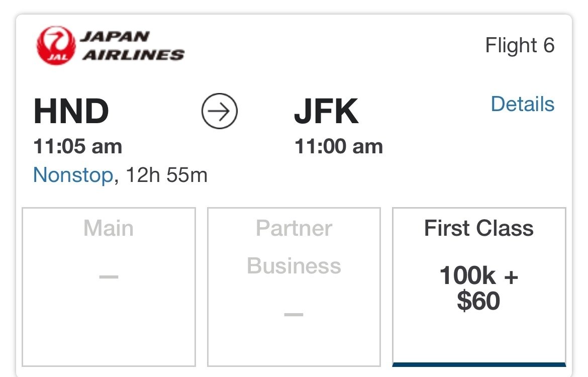The image size is (588, 377).
Task: Click the Flight 6 label
Action: 520,46
